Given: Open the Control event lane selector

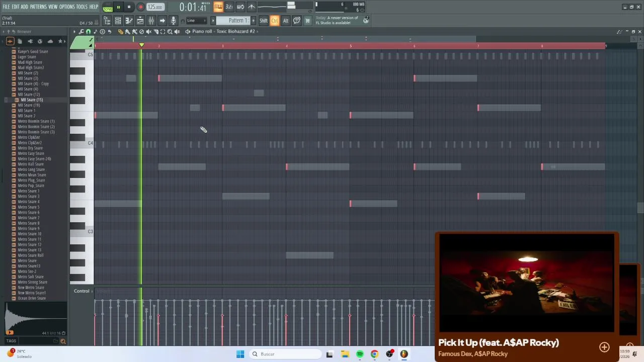Looking at the screenshot, I should point(82,291).
